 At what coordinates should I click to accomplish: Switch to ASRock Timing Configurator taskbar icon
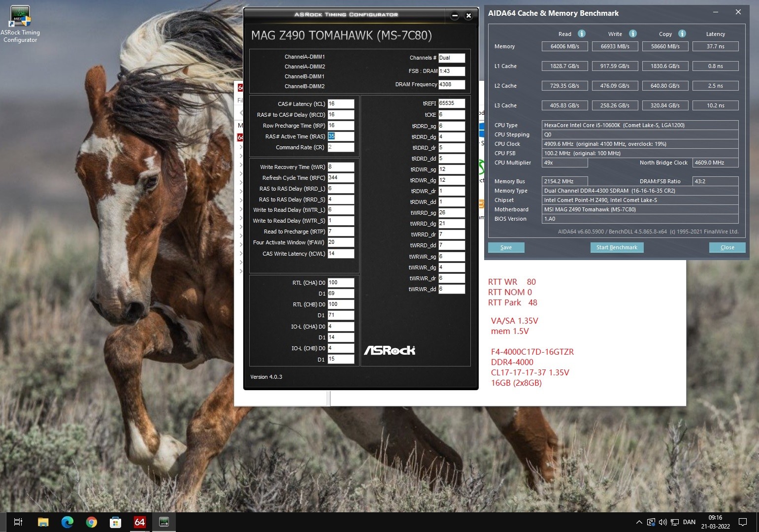click(x=164, y=522)
